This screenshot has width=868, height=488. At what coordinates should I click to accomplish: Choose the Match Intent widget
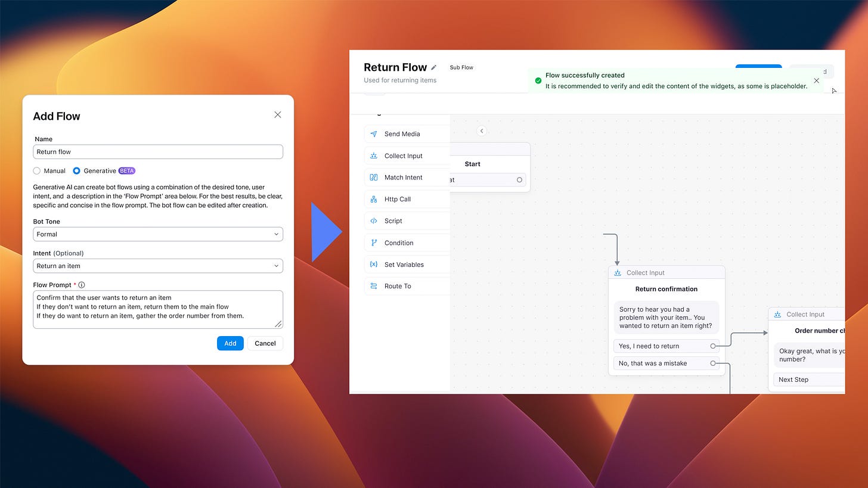[x=404, y=177]
